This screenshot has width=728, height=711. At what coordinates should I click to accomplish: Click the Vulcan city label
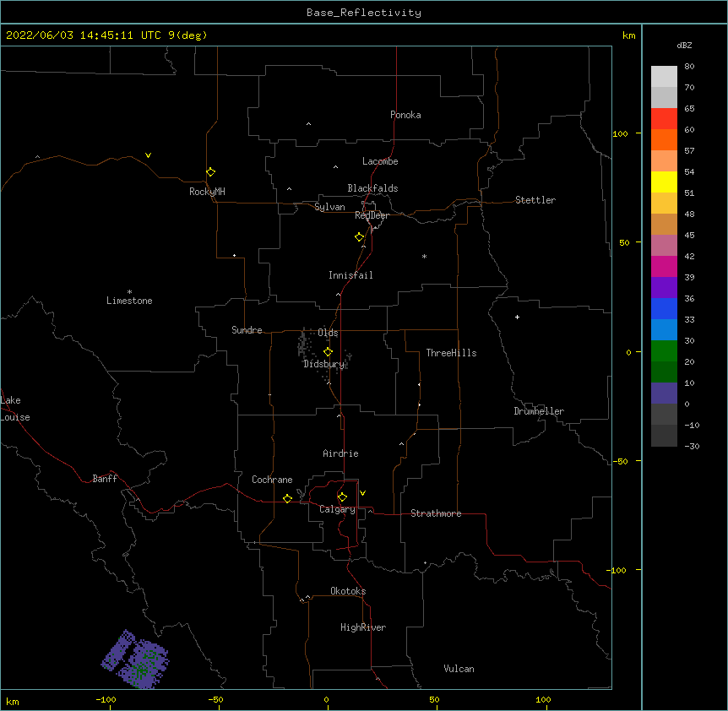pos(459,669)
